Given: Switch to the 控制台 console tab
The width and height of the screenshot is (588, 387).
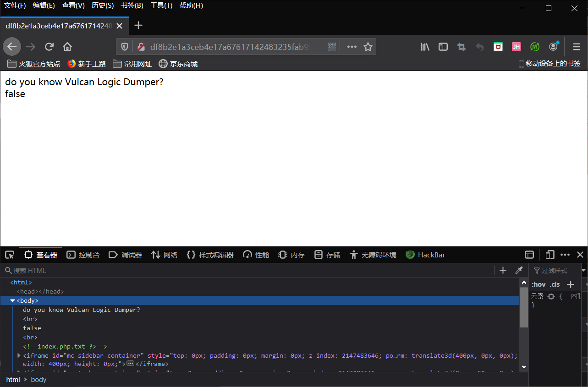Looking at the screenshot, I should [83, 255].
